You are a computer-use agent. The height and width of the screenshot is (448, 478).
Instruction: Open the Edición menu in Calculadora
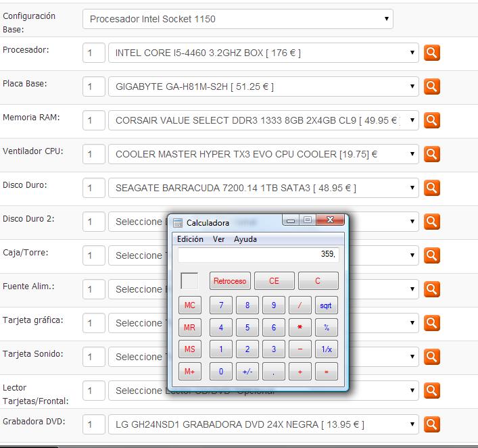point(190,239)
